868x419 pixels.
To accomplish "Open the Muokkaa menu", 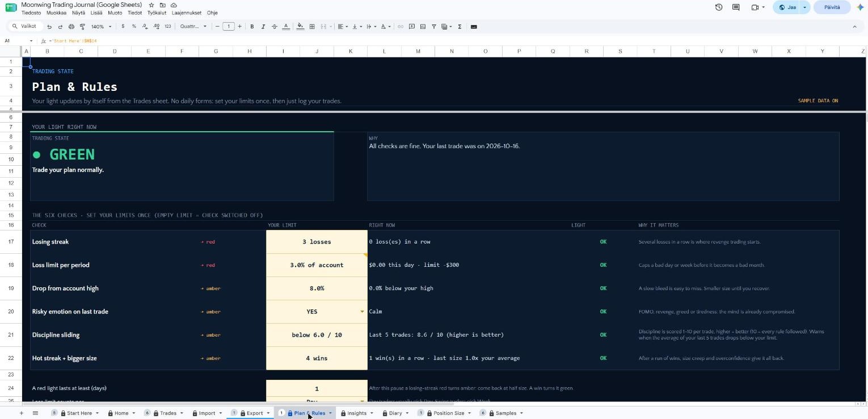I will click(x=56, y=12).
